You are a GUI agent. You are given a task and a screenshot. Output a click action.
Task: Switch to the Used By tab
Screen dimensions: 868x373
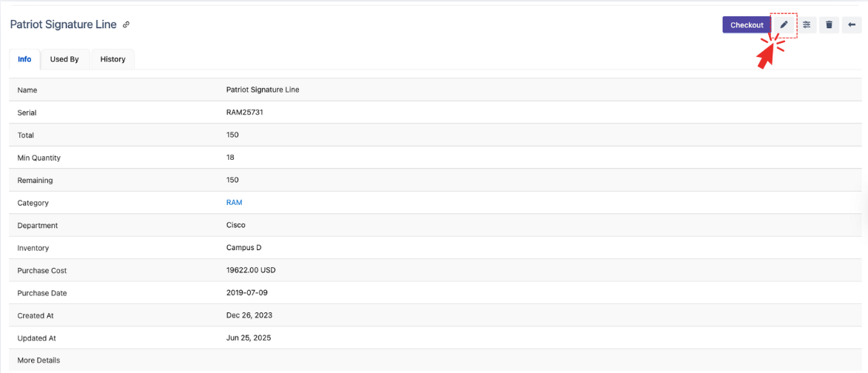pos(64,59)
